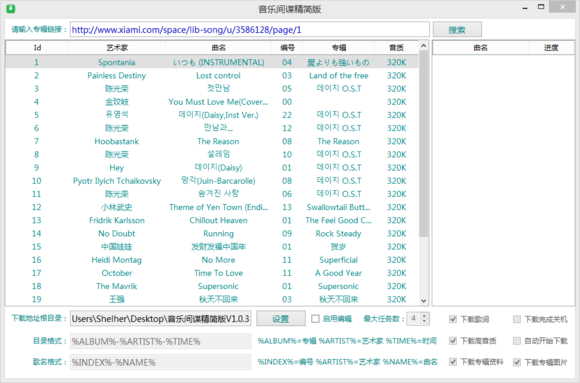This screenshot has width=580, height=383.
Task: Decrease max tasks with stepper down arrow
Action: tap(424, 322)
